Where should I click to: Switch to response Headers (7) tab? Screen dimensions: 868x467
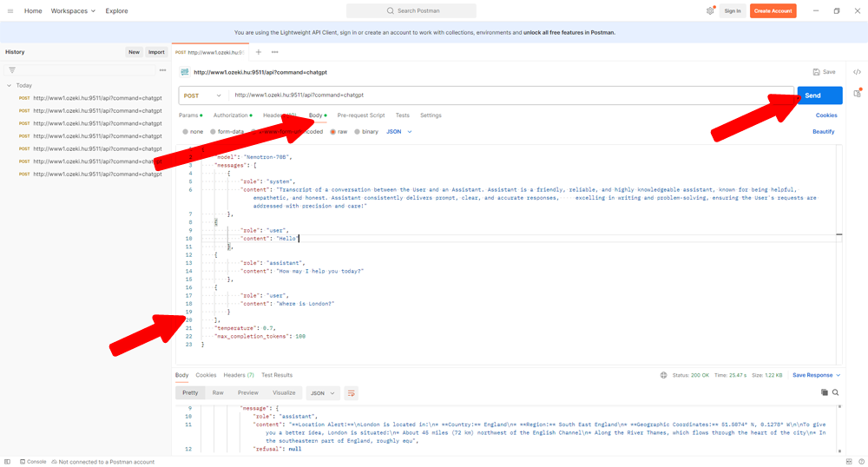pyautogui.click(x=239, y=375)
